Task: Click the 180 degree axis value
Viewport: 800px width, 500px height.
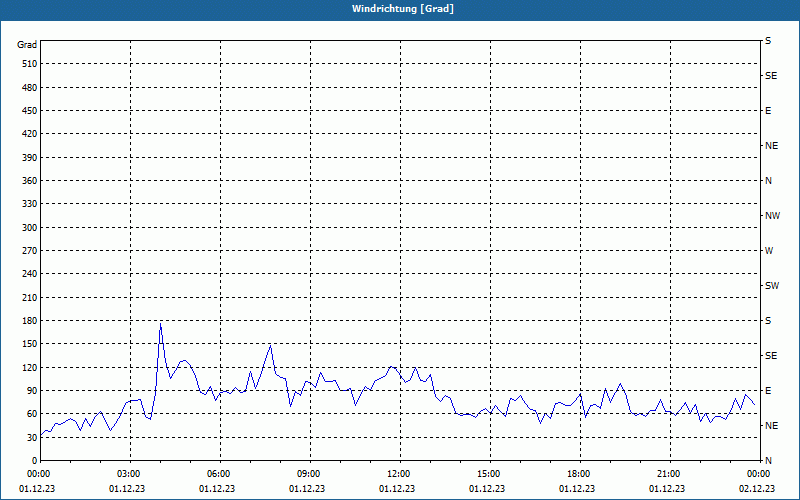Action: point(30,321)
